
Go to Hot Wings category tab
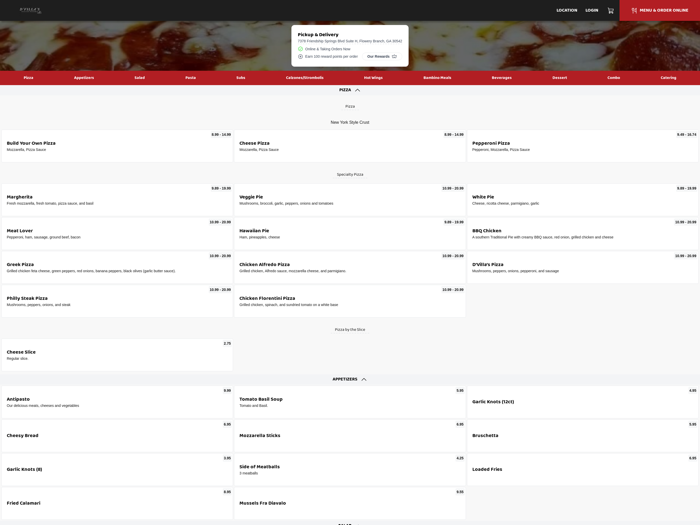point(373,78)
